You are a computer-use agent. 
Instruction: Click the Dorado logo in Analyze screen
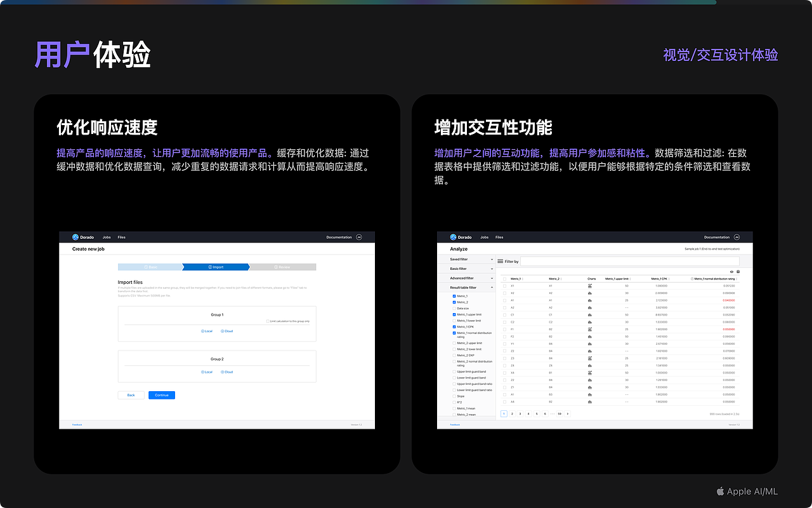(x=453, y=237)
